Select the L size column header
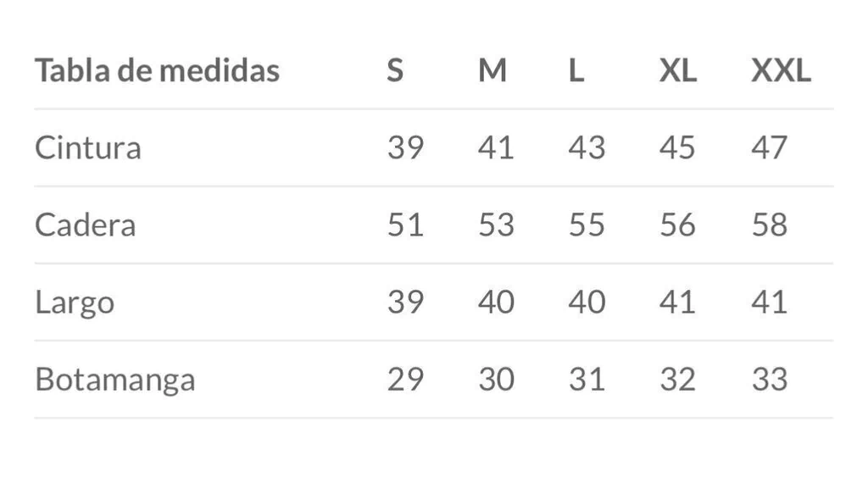The height and width of the screenshot is (499, 868). coord(576,71)
